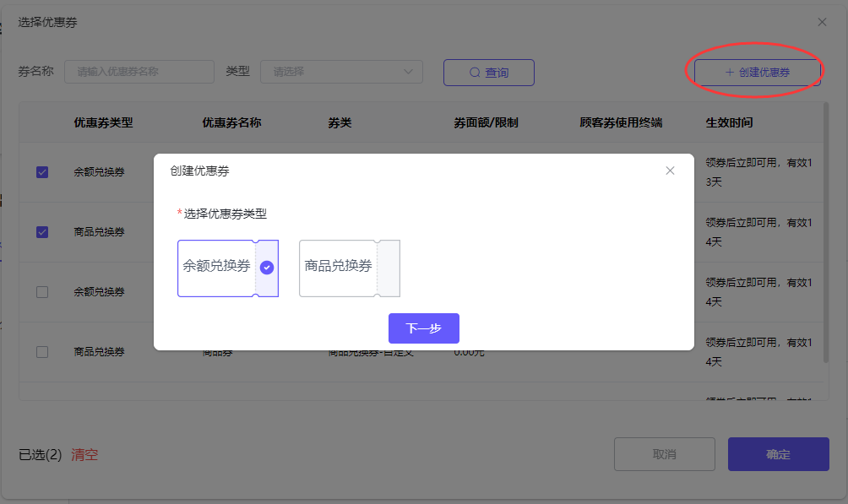Close the 创建优惠券 popup with X icon
Image resolution: width=848 pixels, height=504 pixels.
pyautogui.click(x=670, y=171)
